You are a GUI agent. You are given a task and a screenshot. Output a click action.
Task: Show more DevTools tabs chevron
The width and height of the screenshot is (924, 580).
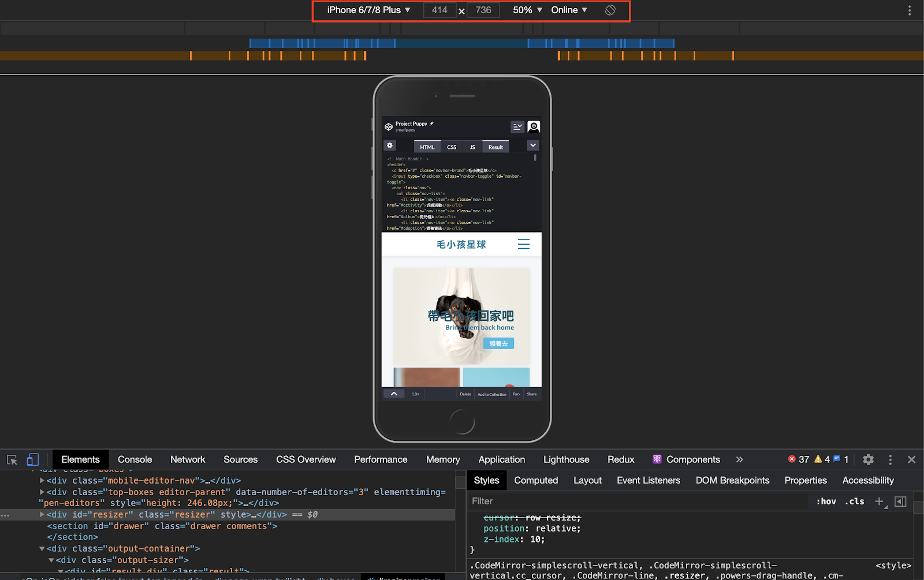(740, 459)
